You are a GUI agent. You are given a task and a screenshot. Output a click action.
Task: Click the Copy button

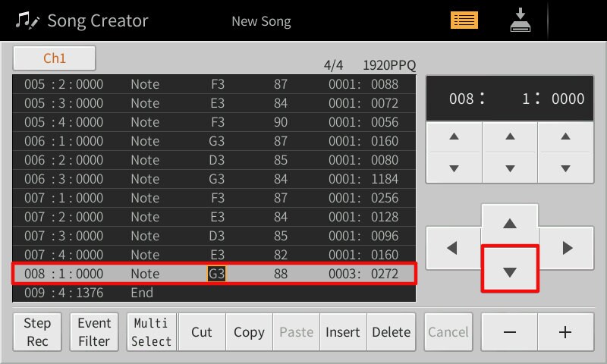(249, 332)
